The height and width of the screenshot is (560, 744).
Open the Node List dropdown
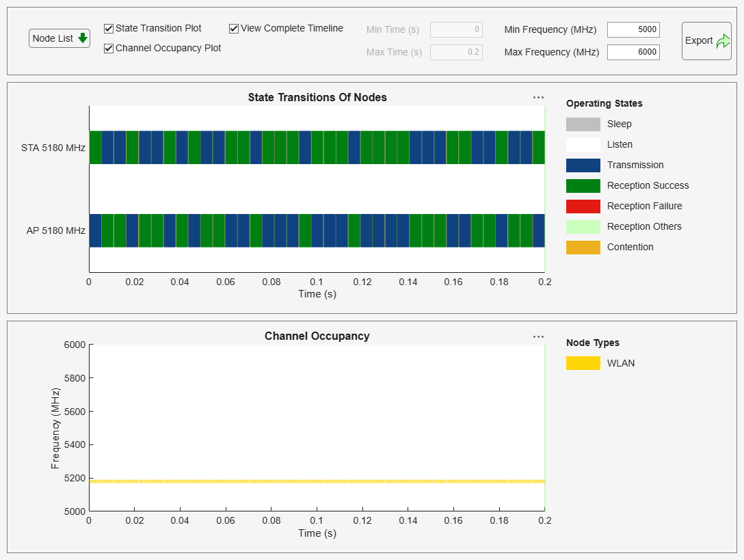coord(59,38)
